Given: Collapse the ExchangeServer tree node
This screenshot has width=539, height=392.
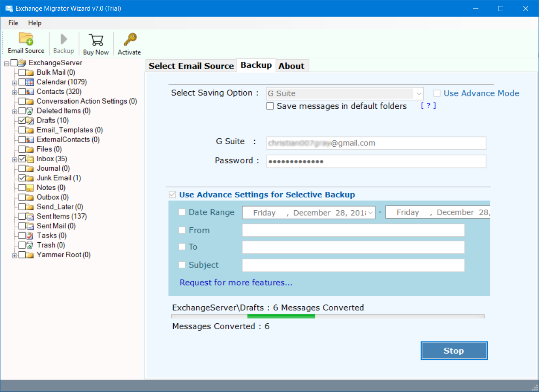Looking at the screenshot, I should 6,63.
